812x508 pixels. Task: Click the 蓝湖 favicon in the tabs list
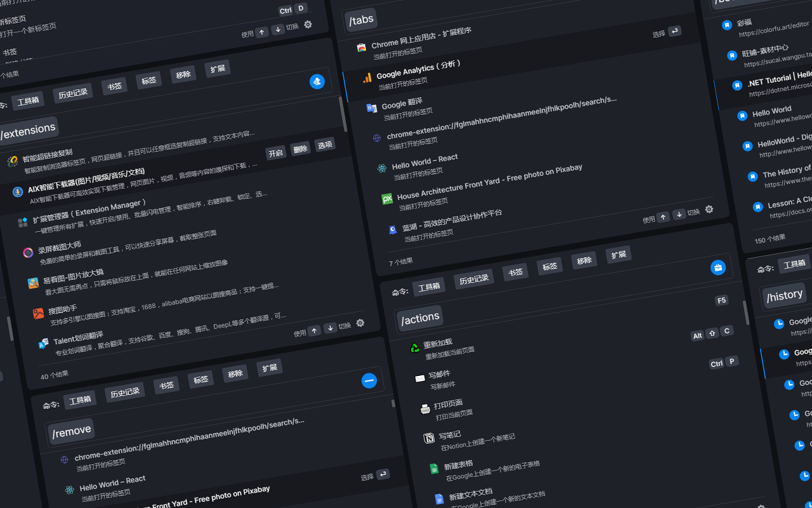pyautogui.click(x=392, y=229)
